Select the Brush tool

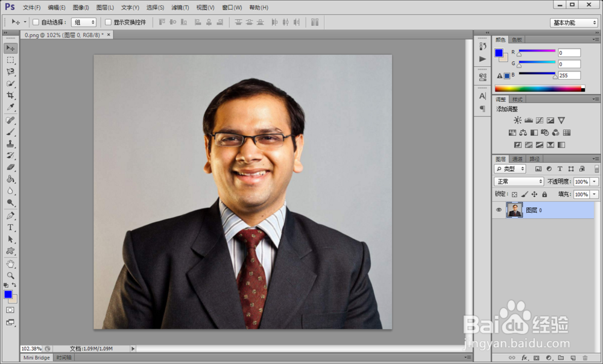pos(10,132)
